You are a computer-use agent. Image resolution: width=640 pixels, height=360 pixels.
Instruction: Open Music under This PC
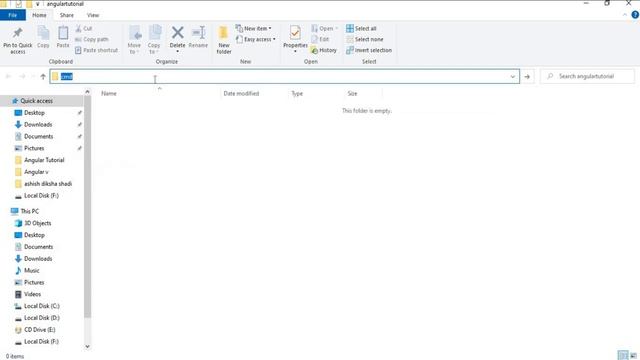(31, 271)
